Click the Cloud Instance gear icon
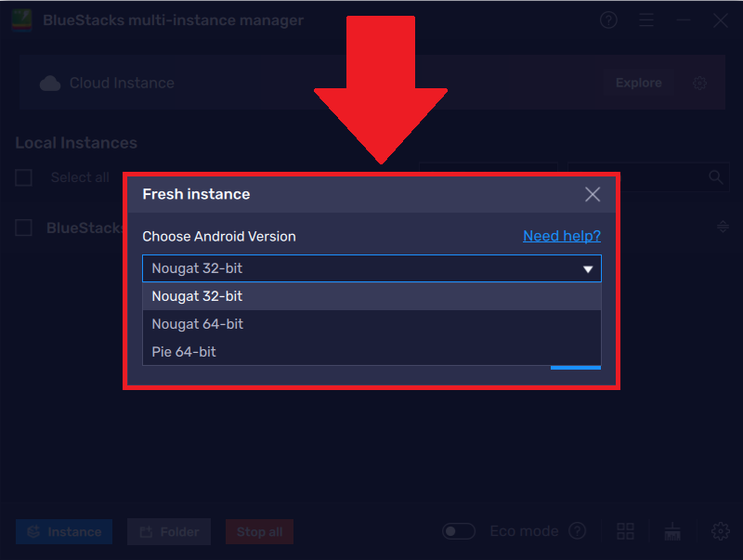This screenshot has height=560, width=743. 699,83
